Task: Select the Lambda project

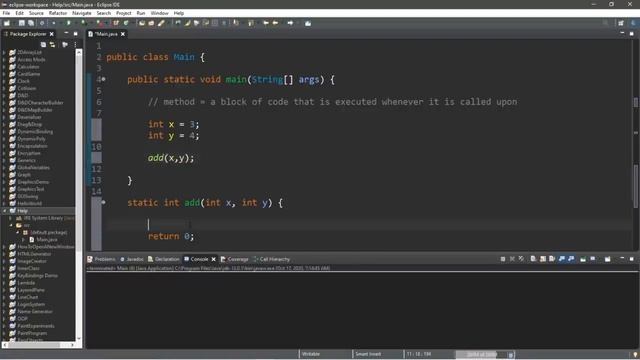Action: tap(22, 283)
